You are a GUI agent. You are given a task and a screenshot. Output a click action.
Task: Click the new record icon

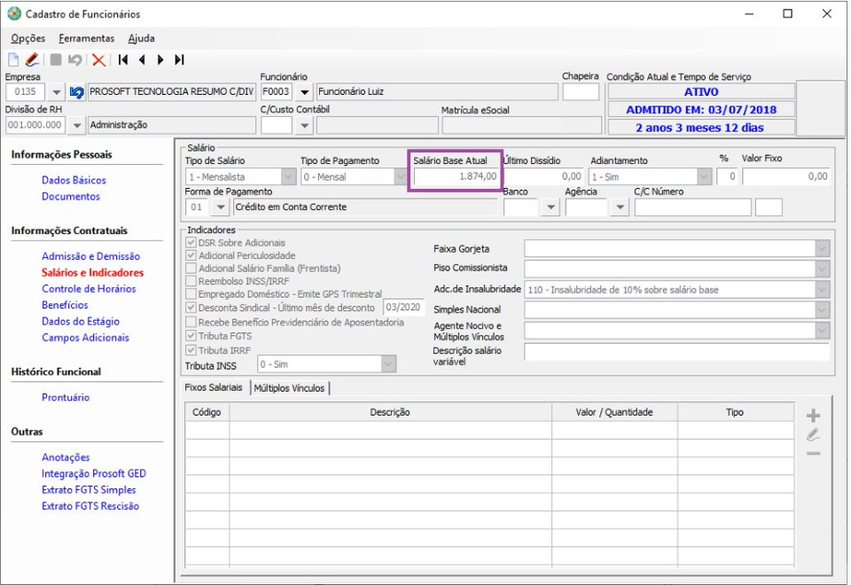click(14, 60)
